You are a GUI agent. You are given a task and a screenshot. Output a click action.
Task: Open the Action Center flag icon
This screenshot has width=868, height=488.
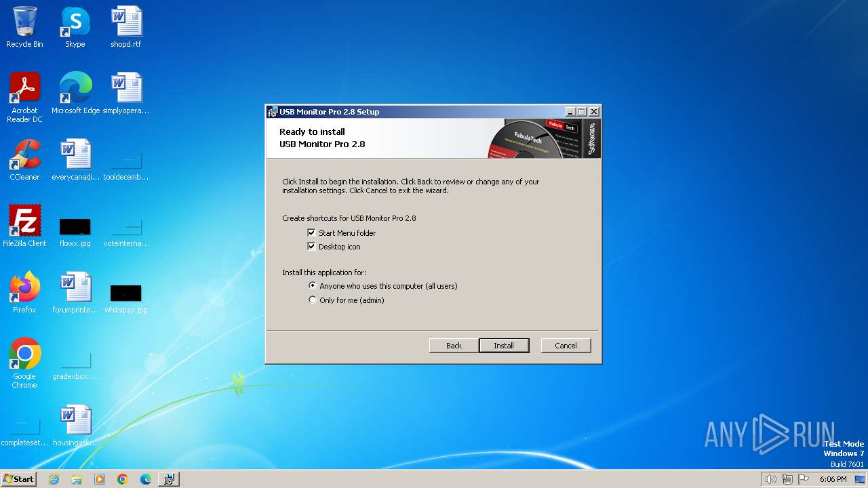pos(804,479)
